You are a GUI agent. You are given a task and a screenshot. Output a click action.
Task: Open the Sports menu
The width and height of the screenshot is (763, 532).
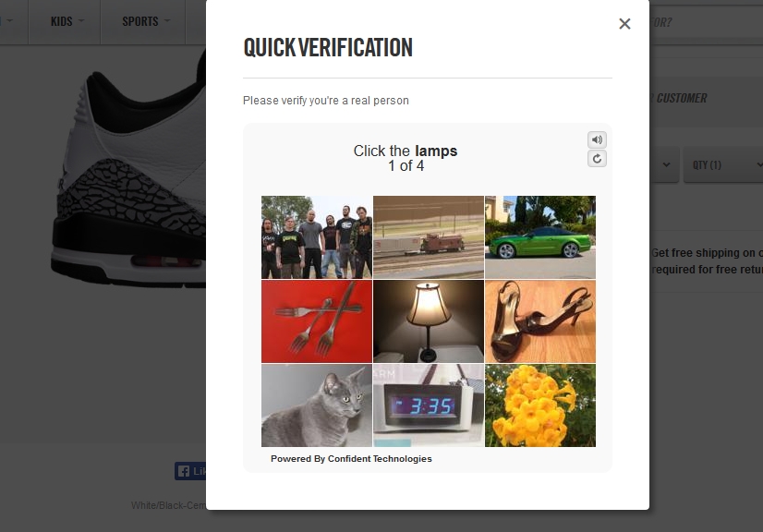tap(145, 21)
